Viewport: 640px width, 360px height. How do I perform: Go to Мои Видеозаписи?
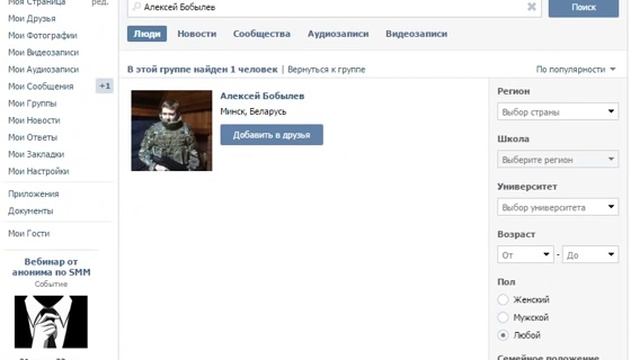tap(43, 52)
